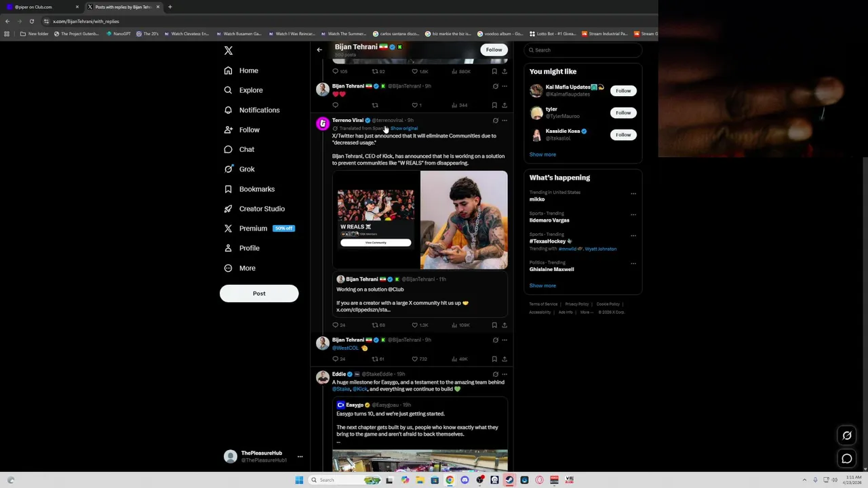Open the floating Grok button
The width and height of the screenshot is (868, 488).
coord(847,436)
